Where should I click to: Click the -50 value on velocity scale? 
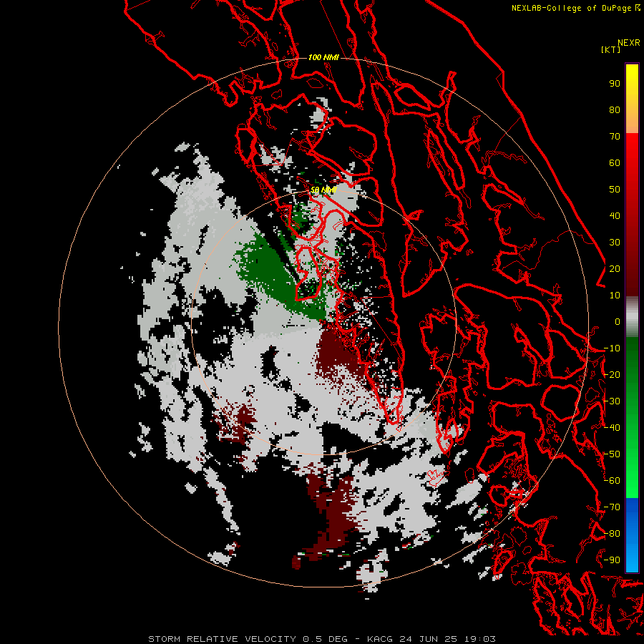(612, 454)
